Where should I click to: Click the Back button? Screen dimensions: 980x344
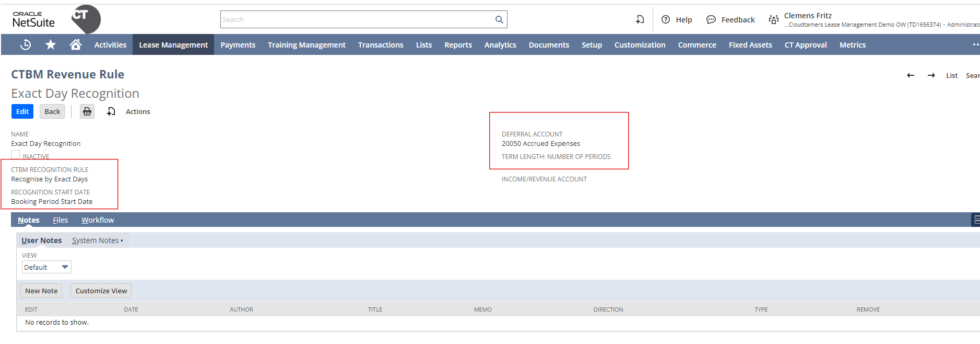pos(52,111)
